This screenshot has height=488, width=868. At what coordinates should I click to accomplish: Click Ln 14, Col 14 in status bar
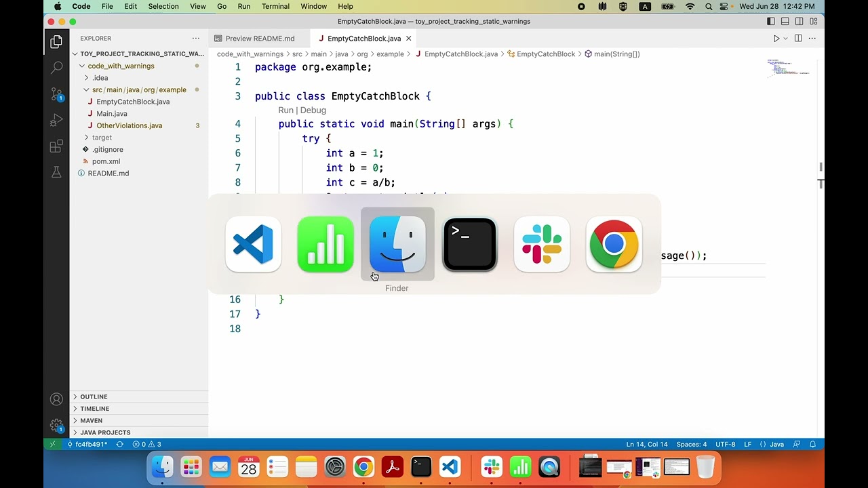click(x=647, y=445)
